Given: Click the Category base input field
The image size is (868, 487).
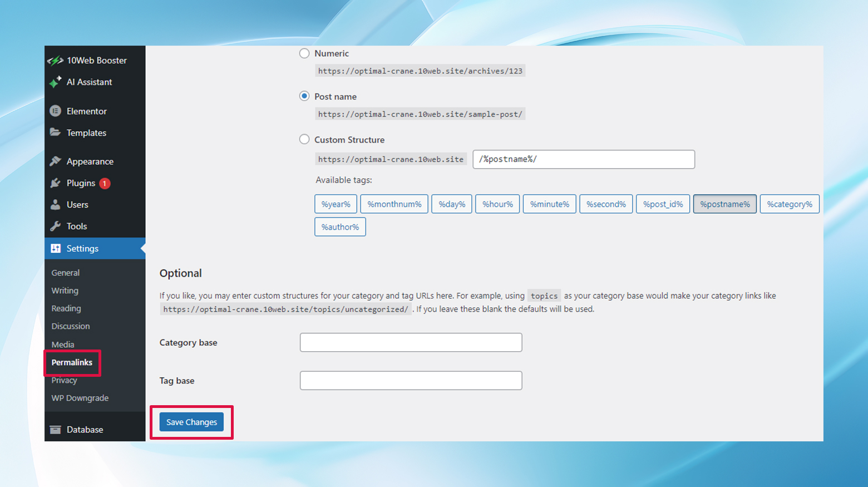Looking at the screenshot, I should tap(411, 342).
